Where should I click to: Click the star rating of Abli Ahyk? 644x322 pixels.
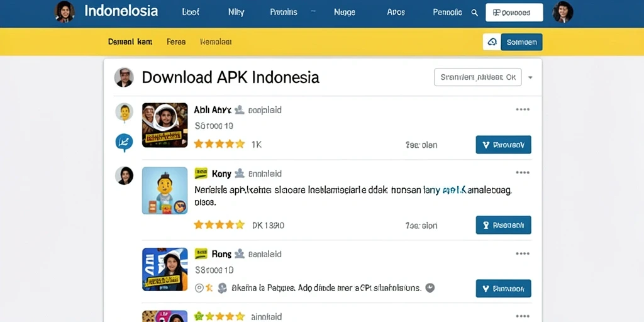point(219,144)
